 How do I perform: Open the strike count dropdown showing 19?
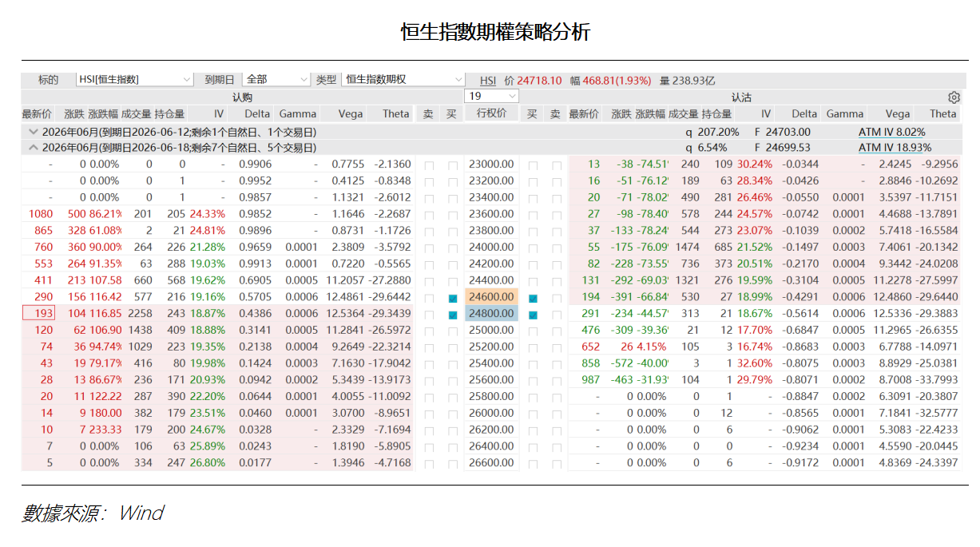(x=492, y=96)
